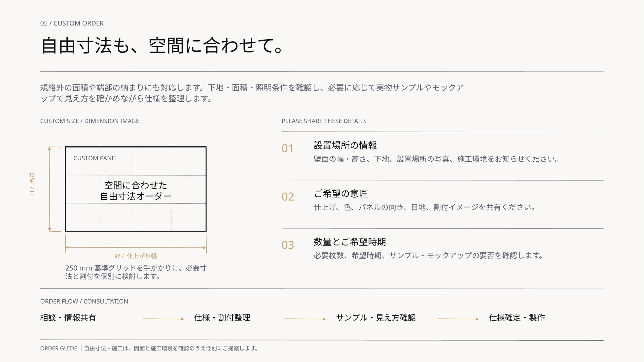
Task: Select the gold number 02
Action: (x=288, y=197)
